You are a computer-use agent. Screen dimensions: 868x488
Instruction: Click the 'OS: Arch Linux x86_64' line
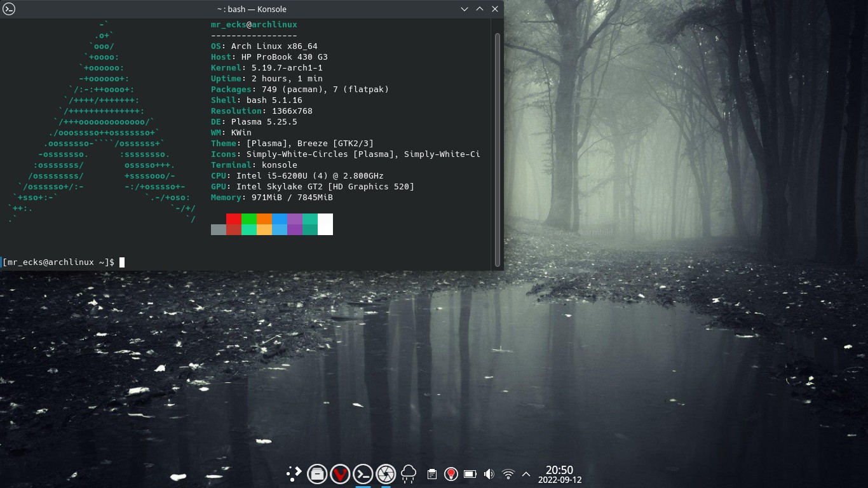[x=264, y=46]
